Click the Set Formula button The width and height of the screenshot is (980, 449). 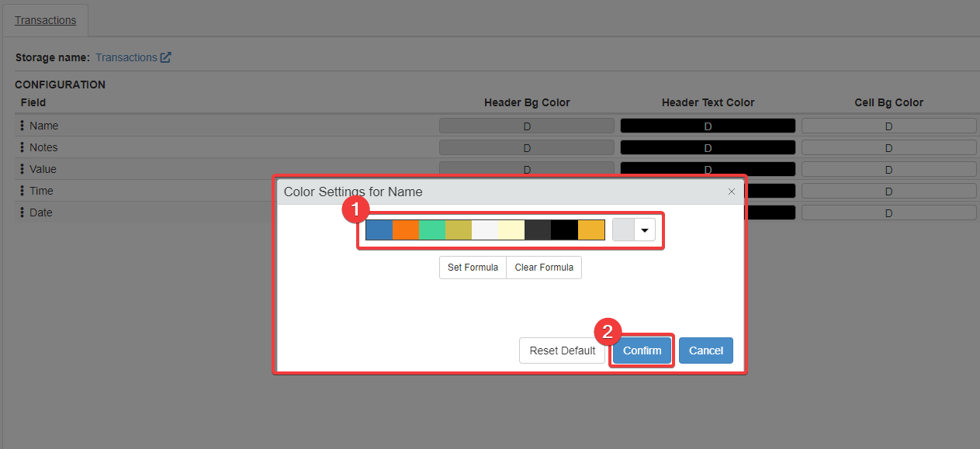coord(473,268)
